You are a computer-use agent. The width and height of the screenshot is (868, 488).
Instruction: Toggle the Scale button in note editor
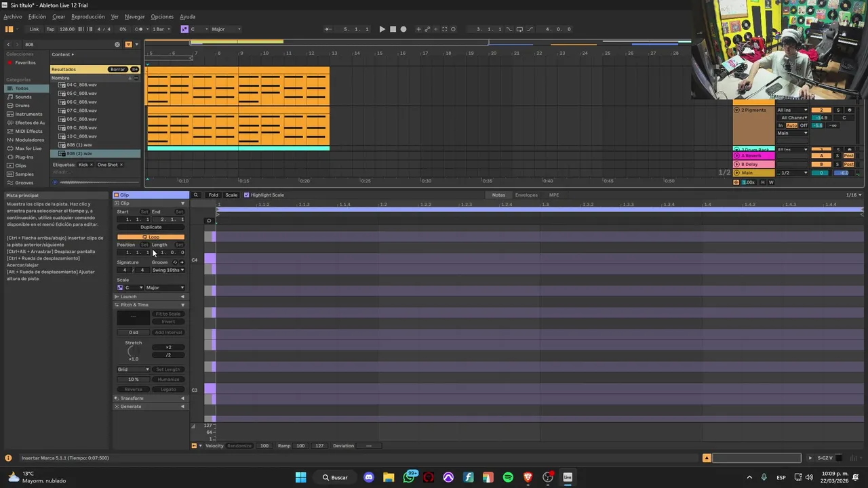point(231,195)
